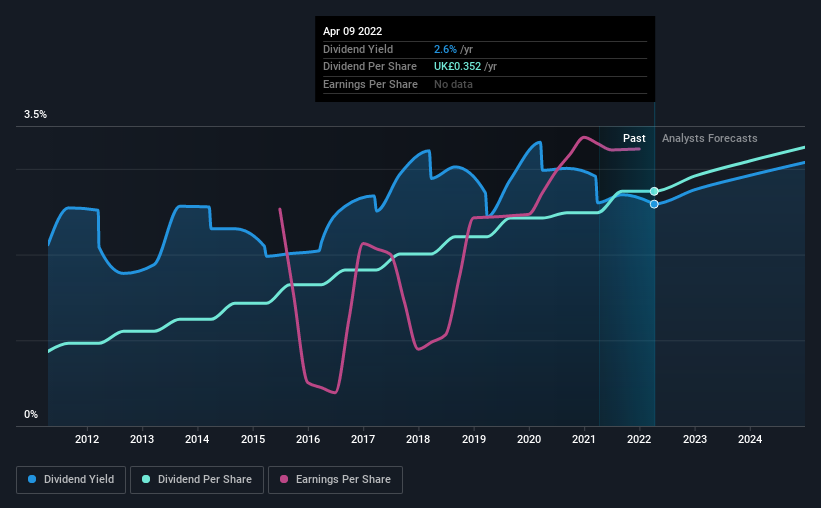Click the 2012 x-axis label

coord(87,439)
